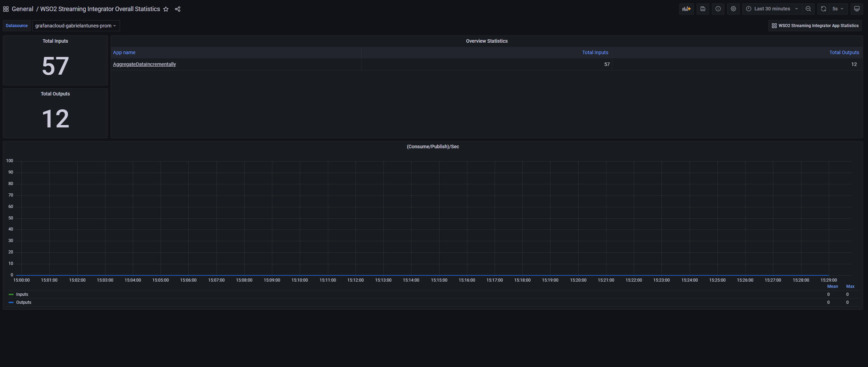868x367 pixels.
Task: Open dashboard settings gear
Action: click(x=733, y=9)
